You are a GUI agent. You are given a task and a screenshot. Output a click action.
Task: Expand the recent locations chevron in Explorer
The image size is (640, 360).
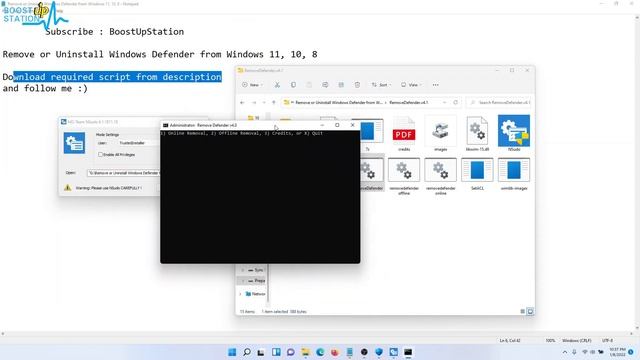point(264,102)
